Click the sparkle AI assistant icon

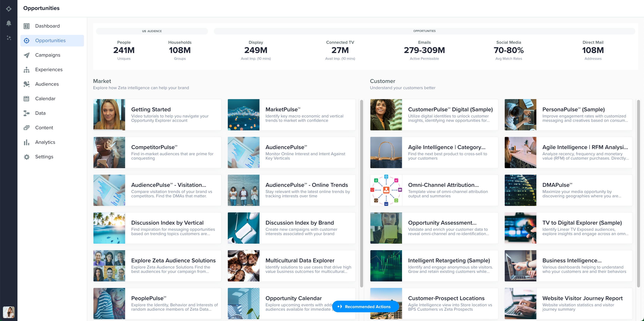9,38
